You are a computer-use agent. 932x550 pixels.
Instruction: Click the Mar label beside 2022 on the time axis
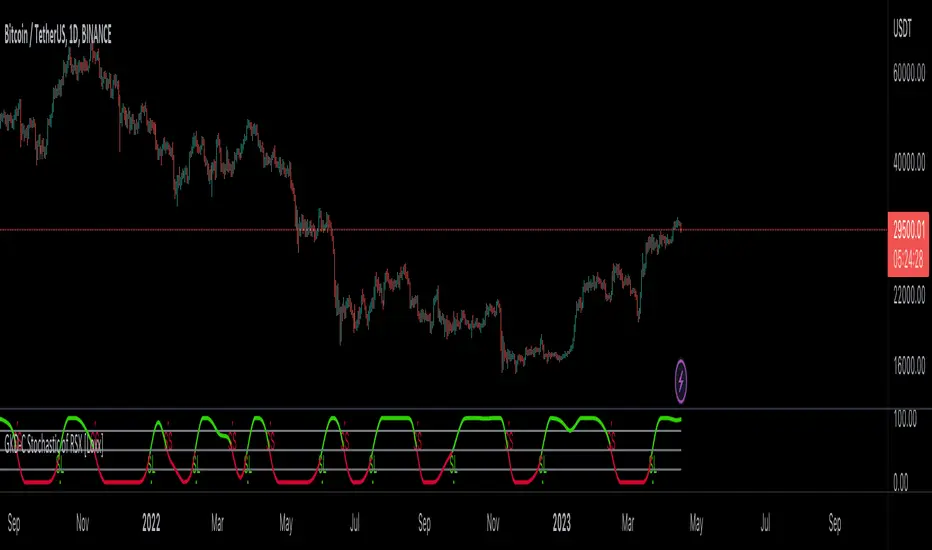218,523
